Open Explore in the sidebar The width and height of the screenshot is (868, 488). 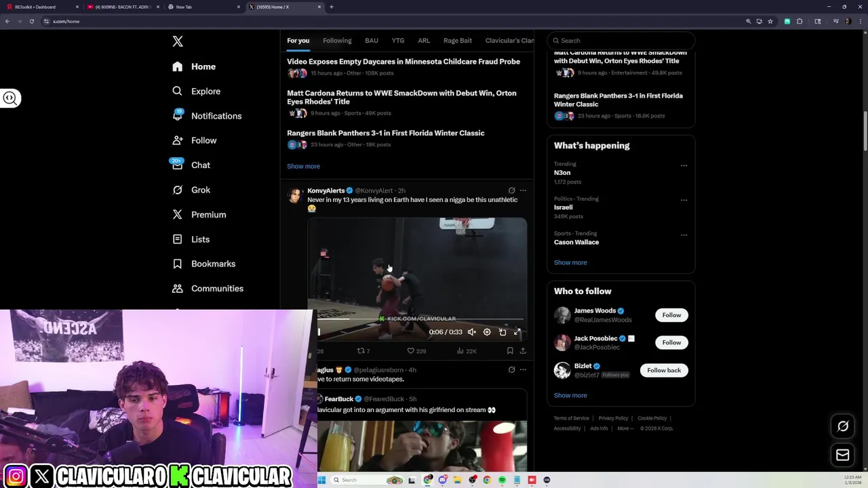[x=196, y=91]
